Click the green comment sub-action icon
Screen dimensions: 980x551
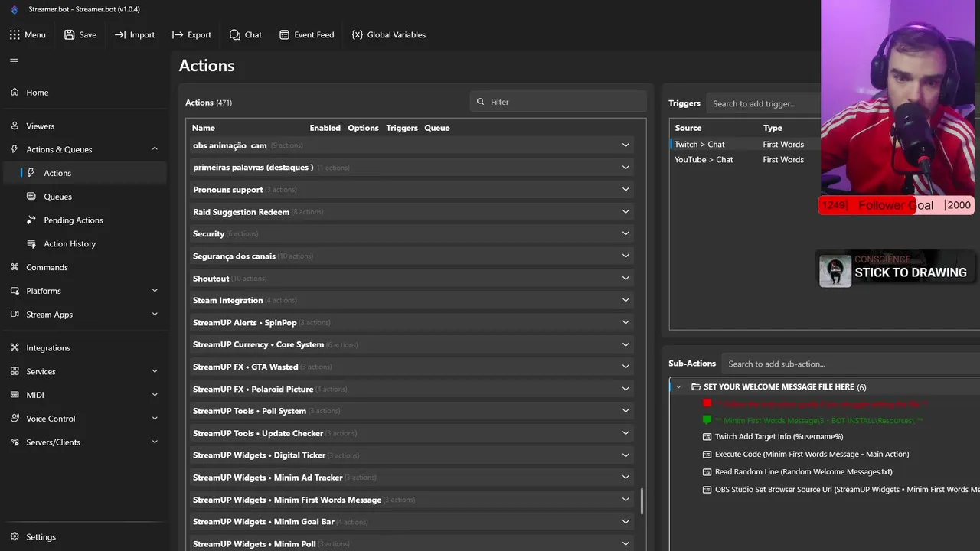tap(707, 419)
